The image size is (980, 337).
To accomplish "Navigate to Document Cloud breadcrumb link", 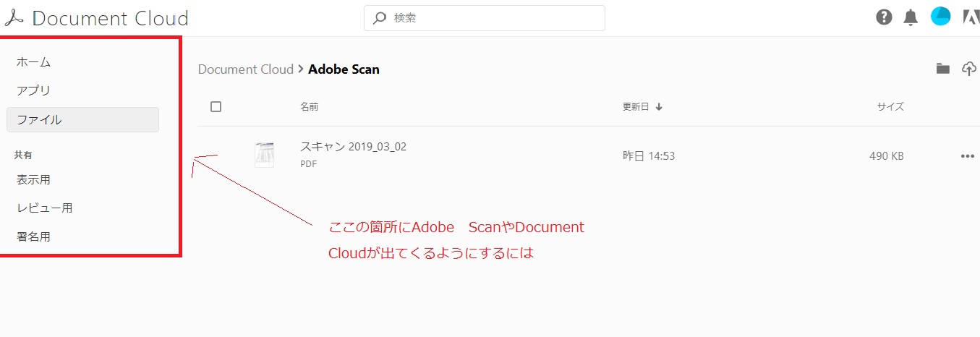I will 245,69.
